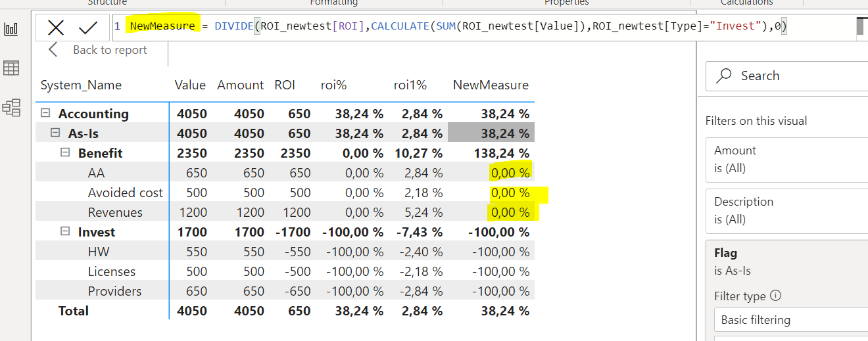The height and width of the screenshot is (341, 868).
Task: Sort by NewMeasure column header
Action: (x=491, y=85)
